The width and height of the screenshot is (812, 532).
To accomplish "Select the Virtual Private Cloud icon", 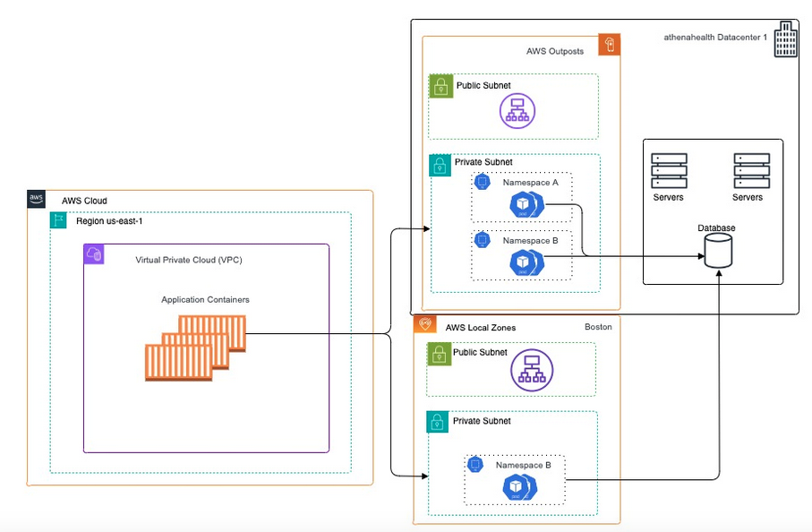I will [92, 255].
